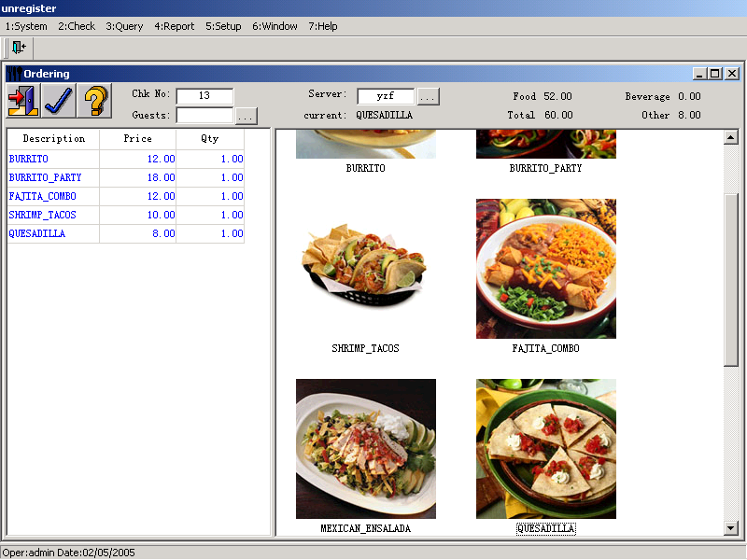Focus the Chk No input field
The width and height of the screenshot is (747, 560).
pos(204,96)
